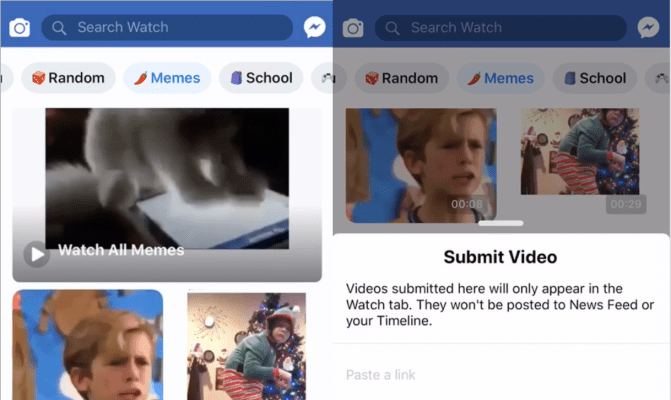Image resolution: width=671 pixels, height=400 pixels.
Task: Click Search Watch field in right screen
Action: [501, 28]
